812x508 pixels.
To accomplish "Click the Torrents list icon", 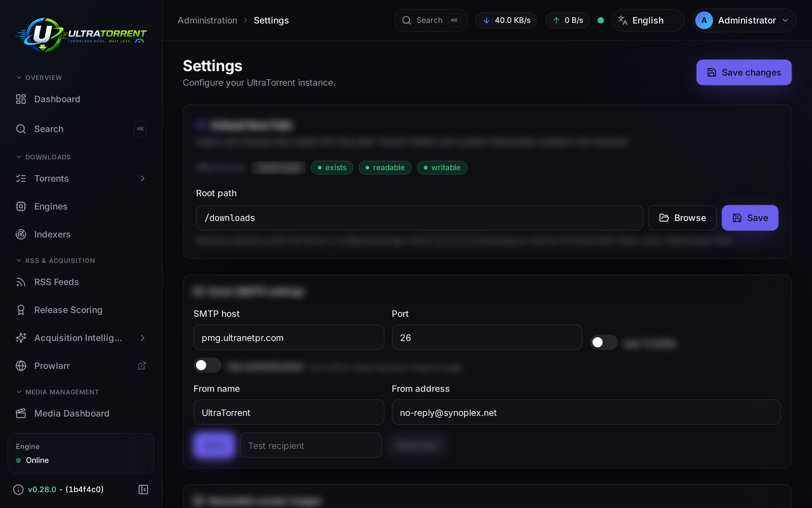I will click(21, 178).
